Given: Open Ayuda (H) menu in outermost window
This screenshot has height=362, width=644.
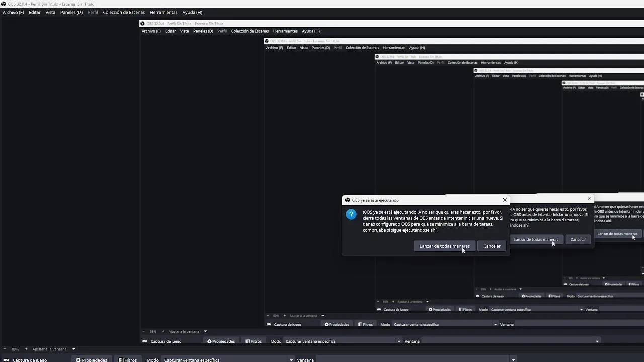Looking at the screenshot, I should (192, 12).
